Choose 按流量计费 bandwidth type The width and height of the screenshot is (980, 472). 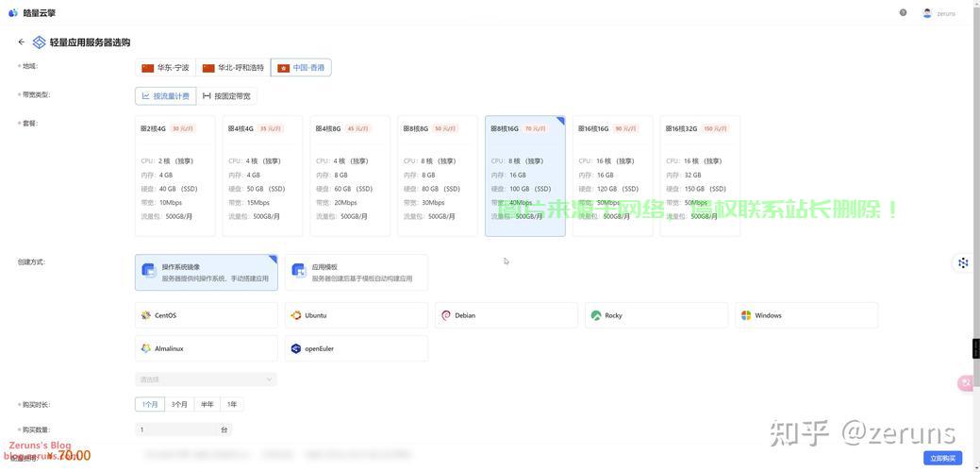166,96
